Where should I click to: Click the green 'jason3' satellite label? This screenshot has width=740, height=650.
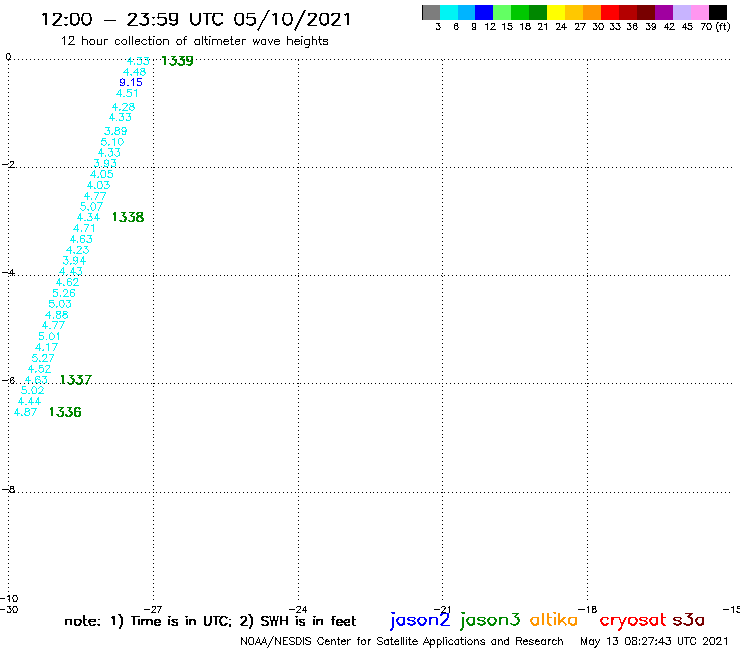(490, 620)
